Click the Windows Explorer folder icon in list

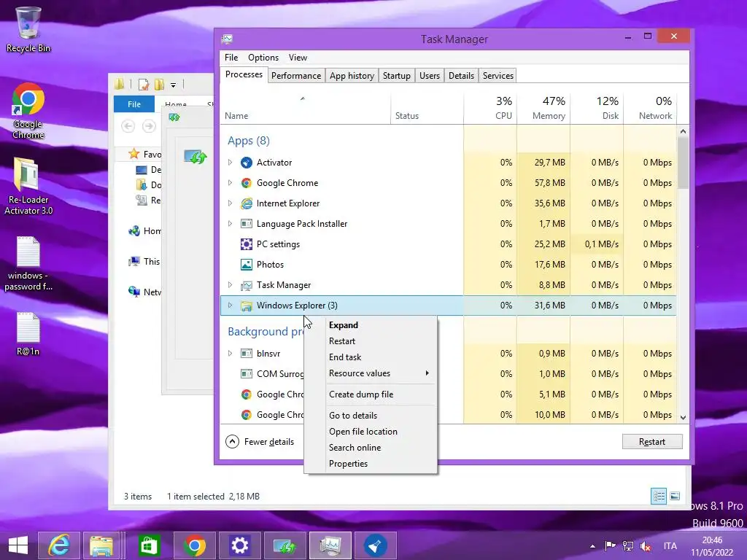(x=247, y=306)
